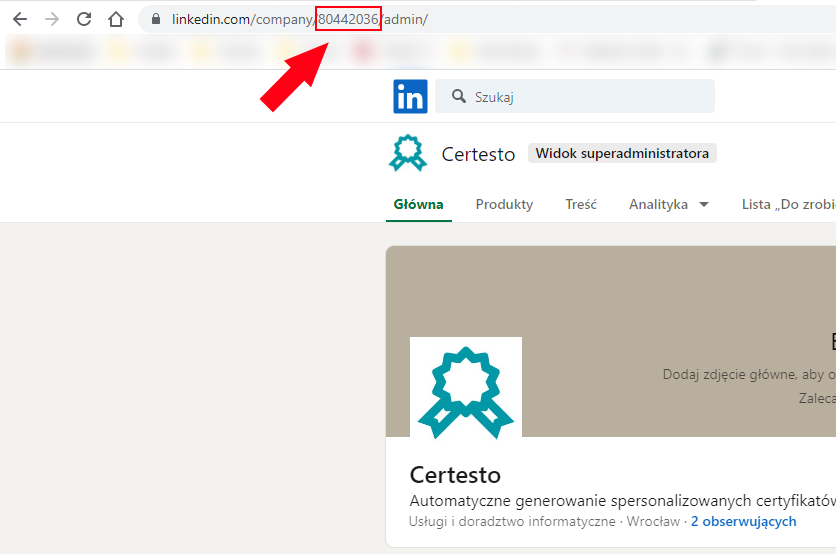The width and height of the screenshot is (836, 554).
Task: Click the tagline starting with Automatyczne generowanie
Action: pyautogui.click(x=623, y=501)
